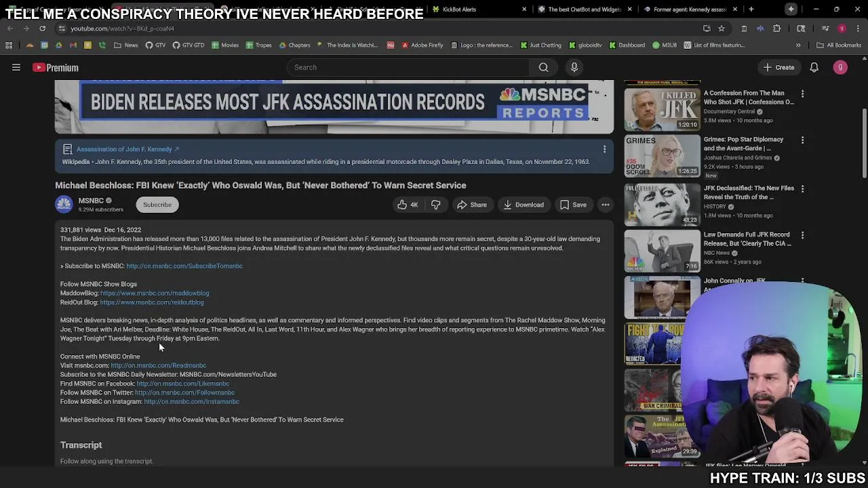Image resolution: width=868 pixels, height=488 pixels.
Task: Like the video with thumbs up
Action: click(408, 205)
